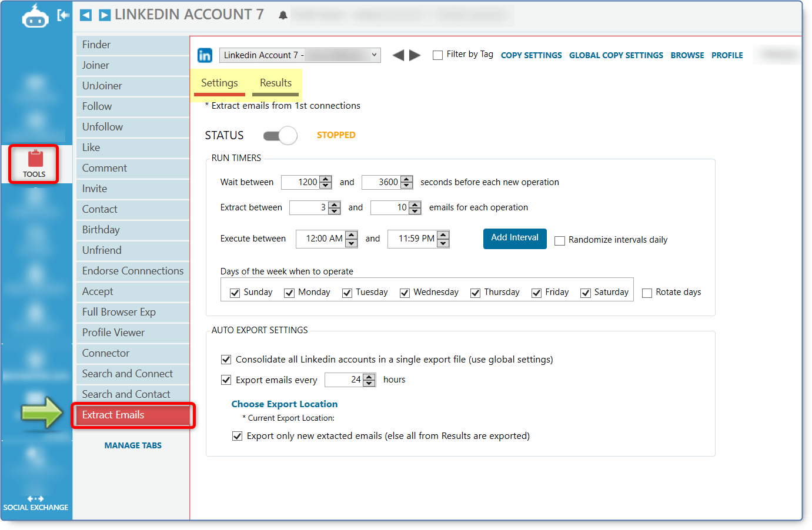This screenshot has height=530, width=812.
Task: Open the Finder tool tab
Action: (x=133, y=45)
